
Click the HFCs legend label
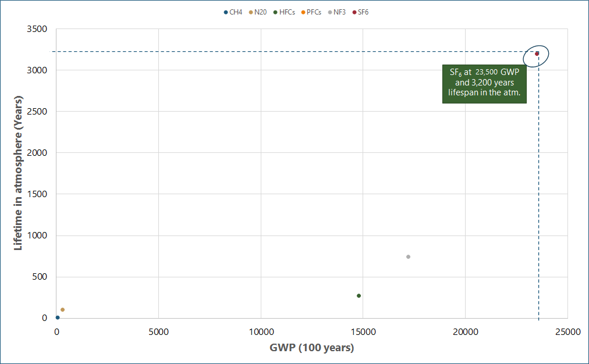click(x=287, y=12)
